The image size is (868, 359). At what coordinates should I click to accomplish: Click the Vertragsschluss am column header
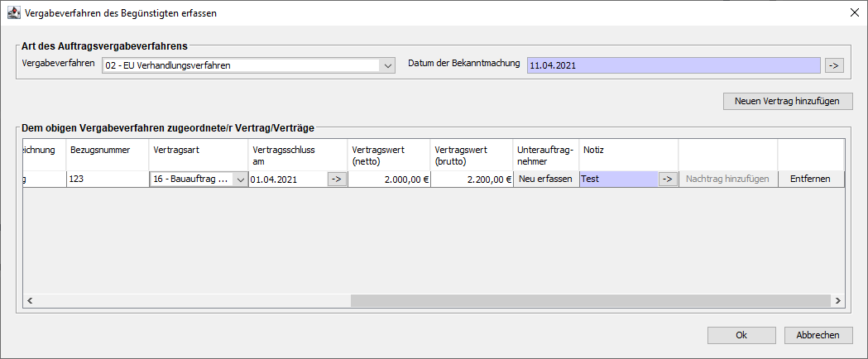point(298,155)
